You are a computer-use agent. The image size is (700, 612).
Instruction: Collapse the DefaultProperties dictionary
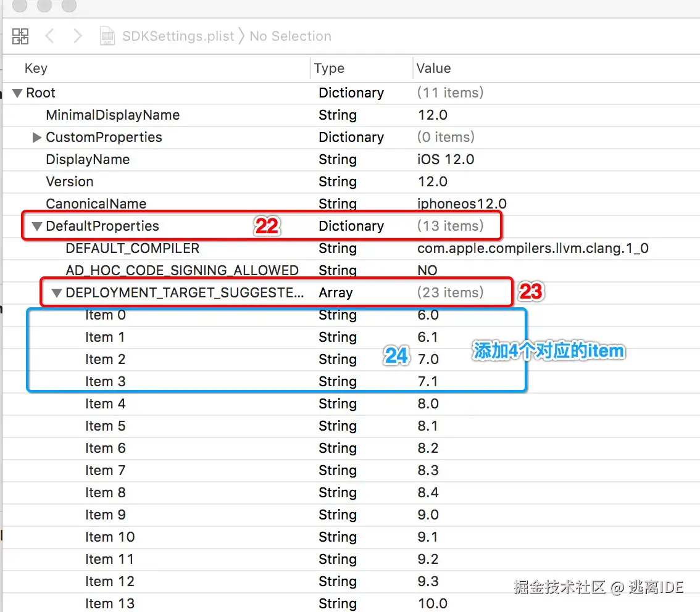tap(37, 226)
